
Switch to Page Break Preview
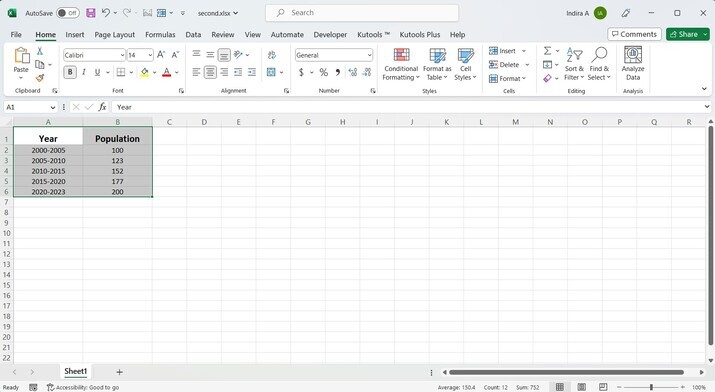click(603, 387)
